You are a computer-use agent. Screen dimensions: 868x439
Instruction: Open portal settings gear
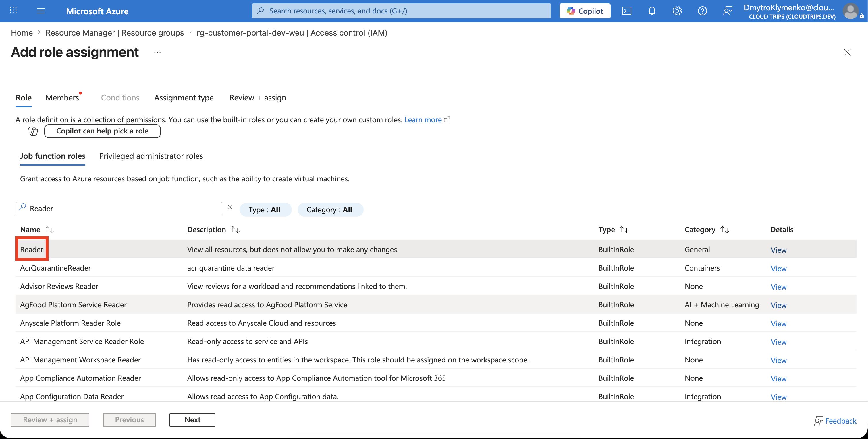(677, 11)
